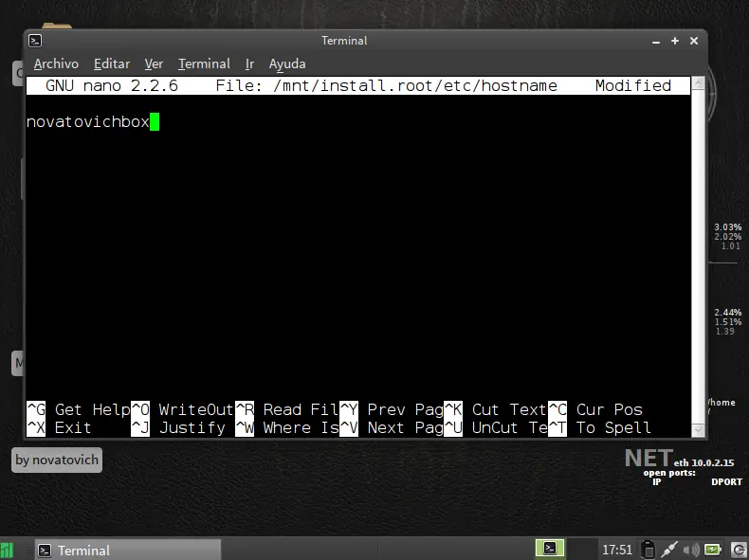Click the ^U UnCut Text shortcut
The height and width of the screenshot is (560, 749).
(x=496, y=427)
